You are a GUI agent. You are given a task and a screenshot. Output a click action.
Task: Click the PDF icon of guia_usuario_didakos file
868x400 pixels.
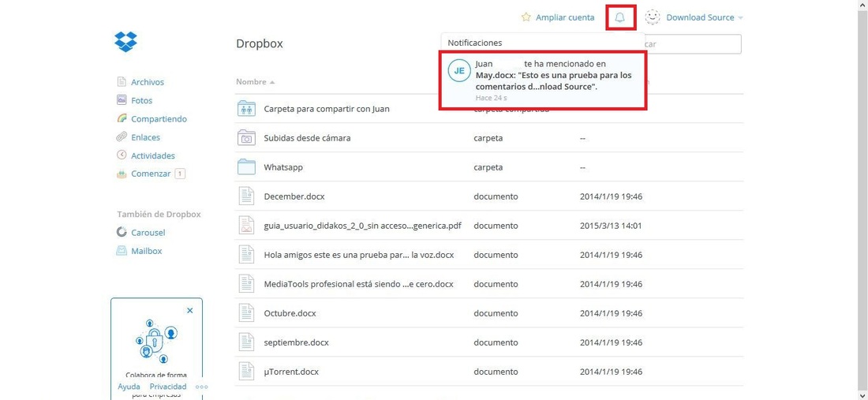coord(245,225)
